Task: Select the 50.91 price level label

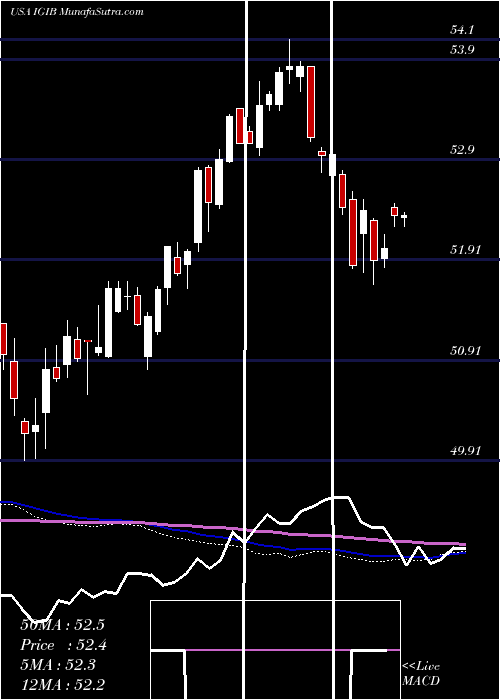Action: (x=465, y=350)
